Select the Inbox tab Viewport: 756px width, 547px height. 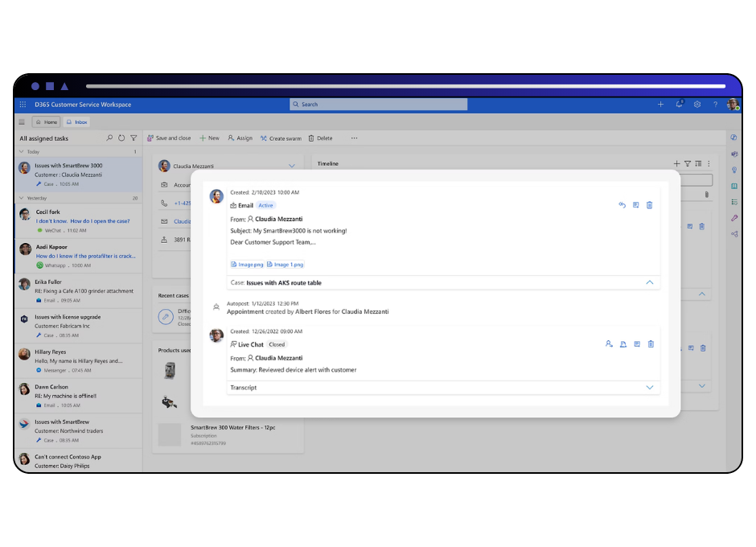pos(77,122)
